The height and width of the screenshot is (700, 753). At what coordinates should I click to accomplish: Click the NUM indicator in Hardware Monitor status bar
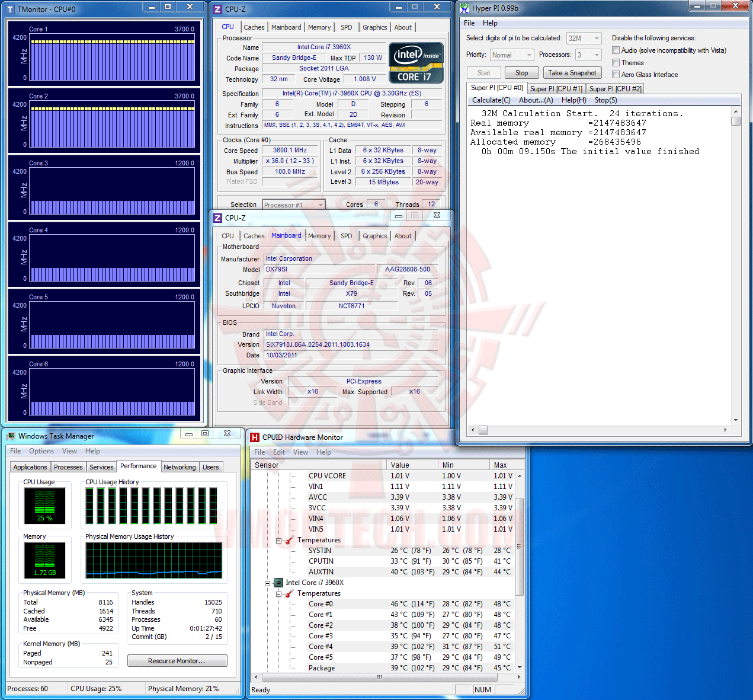[483, 690]
